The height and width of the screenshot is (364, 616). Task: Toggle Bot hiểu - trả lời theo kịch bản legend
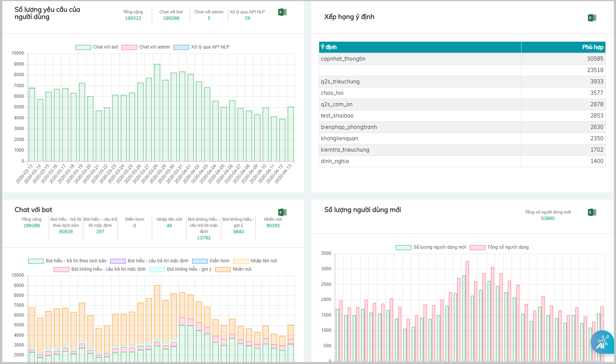(x=68, y=261)
